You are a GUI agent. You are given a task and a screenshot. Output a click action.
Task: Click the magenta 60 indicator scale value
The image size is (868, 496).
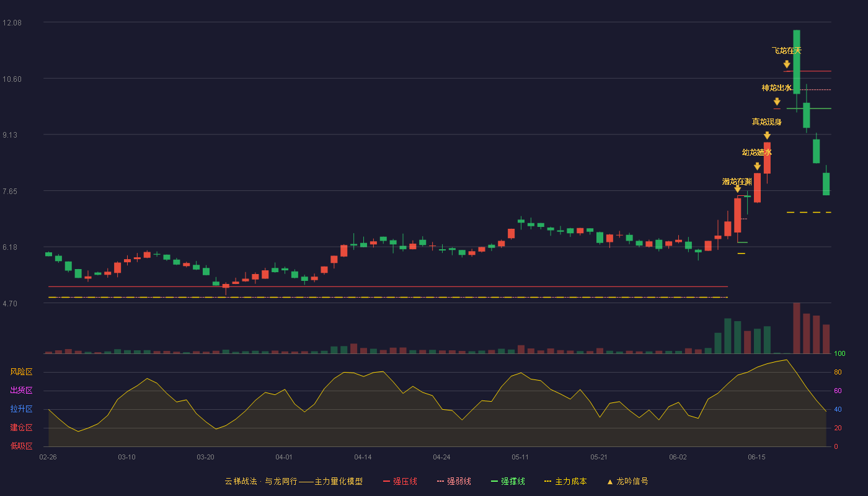click(x=837, y=391)
